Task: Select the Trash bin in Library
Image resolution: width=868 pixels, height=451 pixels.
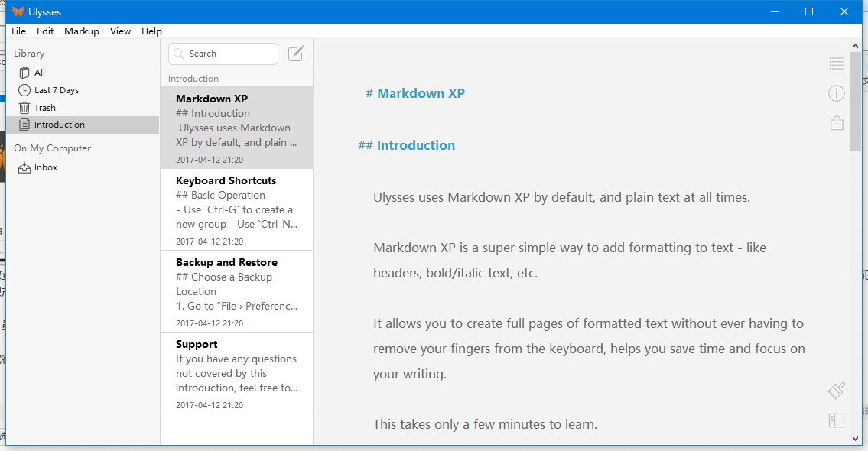Action: point(44,108)
